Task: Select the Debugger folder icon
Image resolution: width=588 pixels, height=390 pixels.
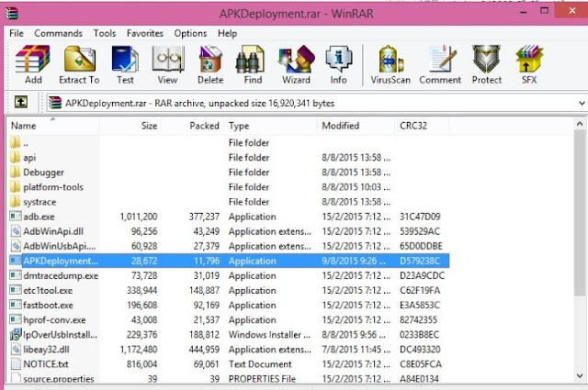Action: click(x=16, y=172)
